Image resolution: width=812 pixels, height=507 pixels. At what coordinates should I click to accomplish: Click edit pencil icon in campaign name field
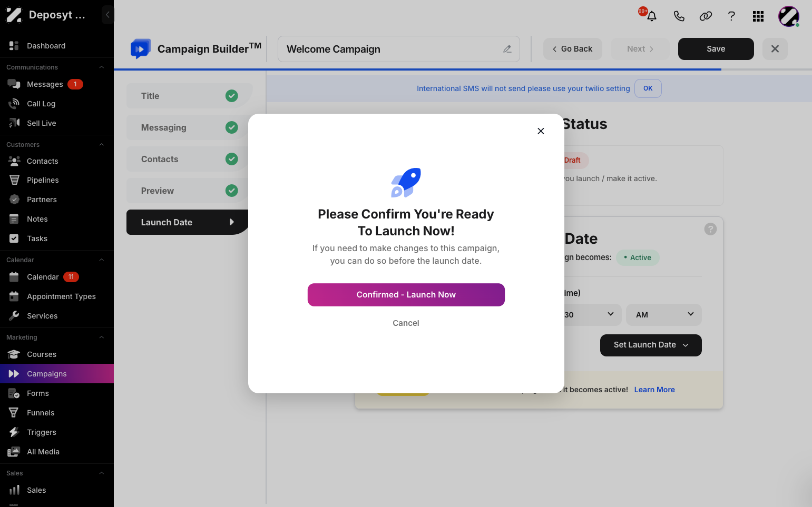tap(507, 49)
